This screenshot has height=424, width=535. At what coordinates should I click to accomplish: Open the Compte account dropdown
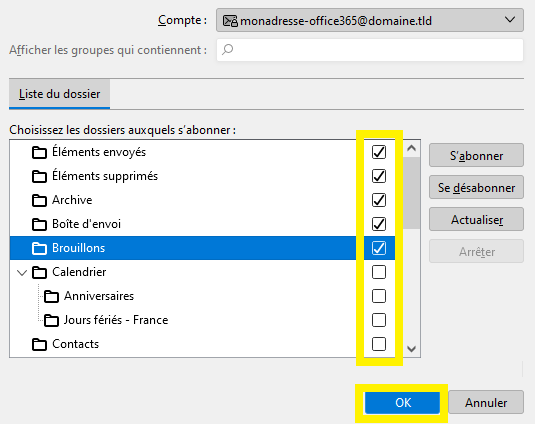point(370,20)
